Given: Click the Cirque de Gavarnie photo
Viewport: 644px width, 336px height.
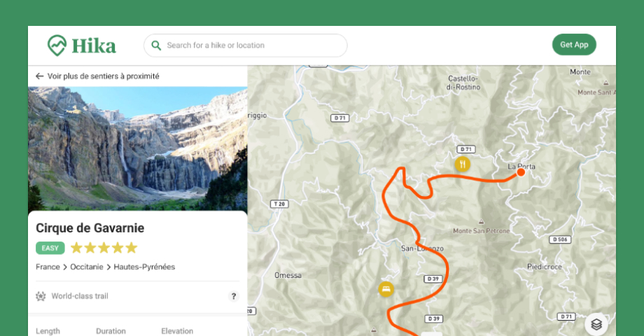Looking at the screenshot, I should point(138,147).
